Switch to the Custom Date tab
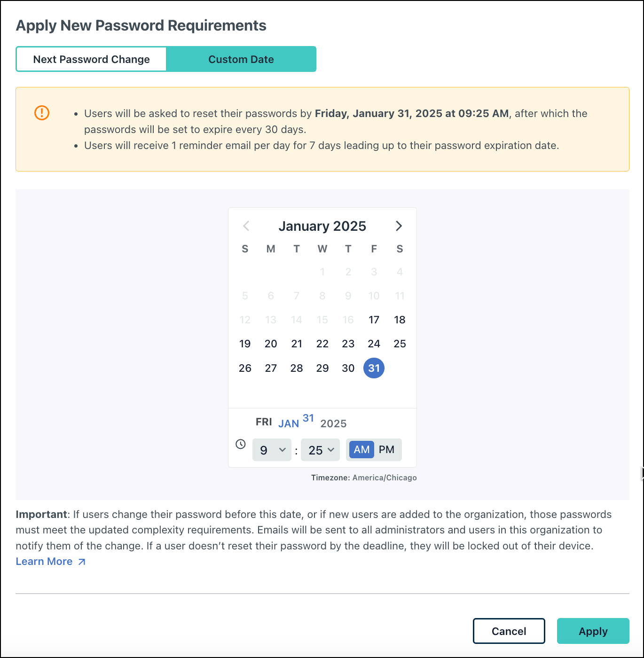This screenshot has width=644, height=658. point(241,59)
